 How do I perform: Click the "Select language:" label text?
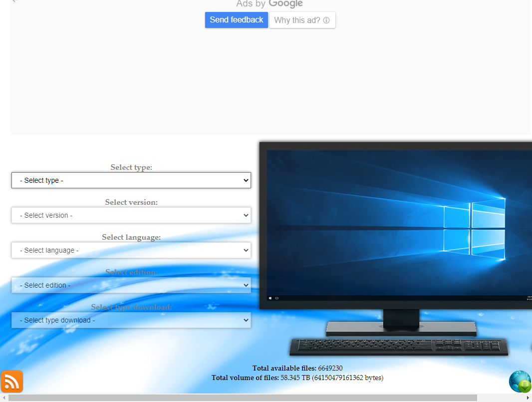click(x=131, y=237)
